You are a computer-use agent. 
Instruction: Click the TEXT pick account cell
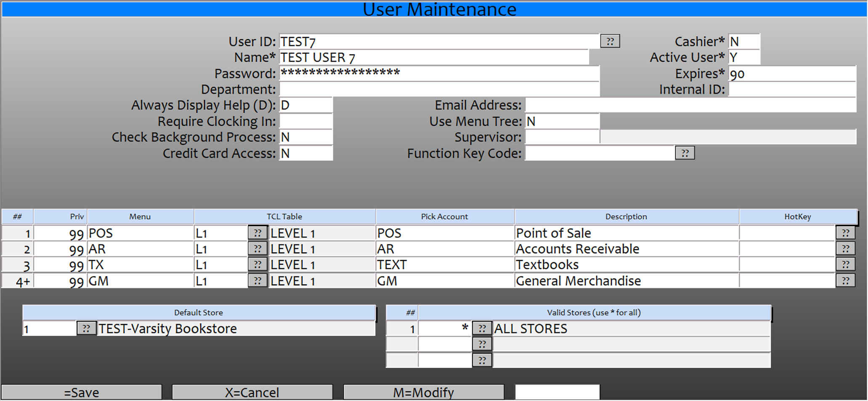(445, 265)
